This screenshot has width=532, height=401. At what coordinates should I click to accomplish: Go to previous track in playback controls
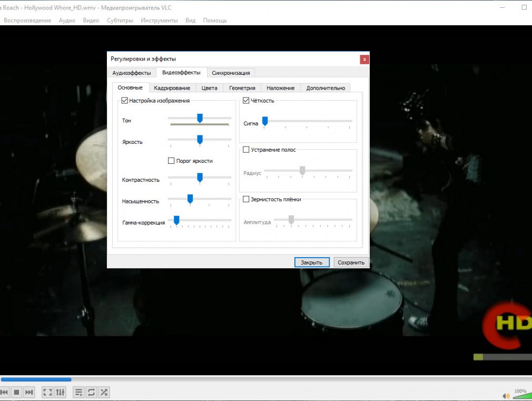click(x=4, y=392)
